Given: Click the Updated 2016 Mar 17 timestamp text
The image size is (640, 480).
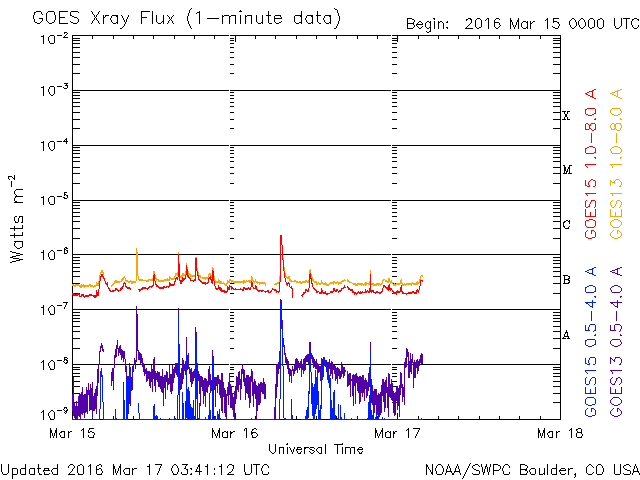Looking at the screenshot, I should pyautogui.click(x=135, y=470).
